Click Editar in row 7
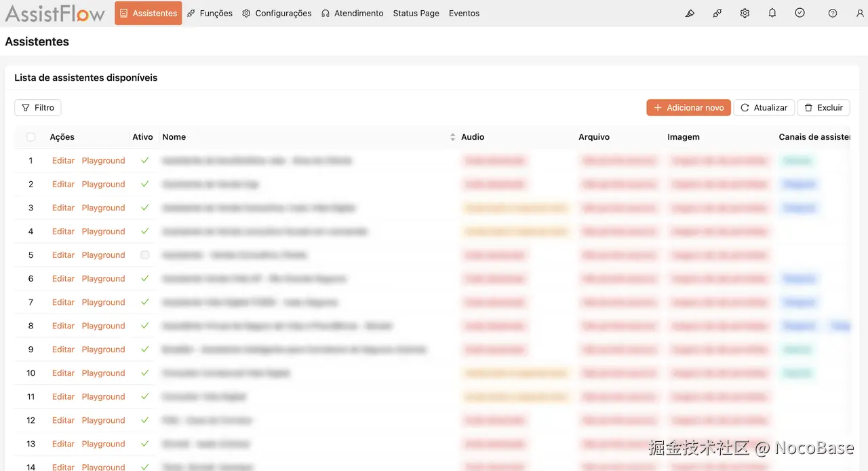This screenshot has height=471, width=868. click(63, 302)
